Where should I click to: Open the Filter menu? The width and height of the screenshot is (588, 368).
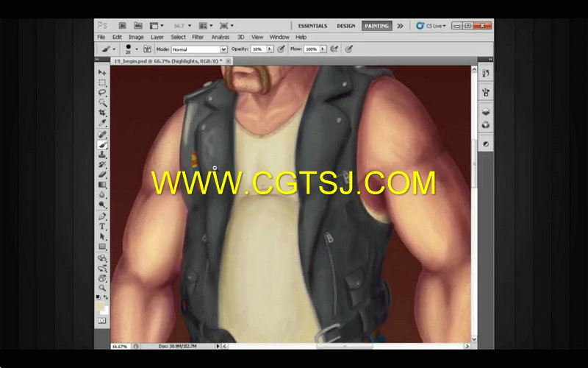tap(198, 38)
